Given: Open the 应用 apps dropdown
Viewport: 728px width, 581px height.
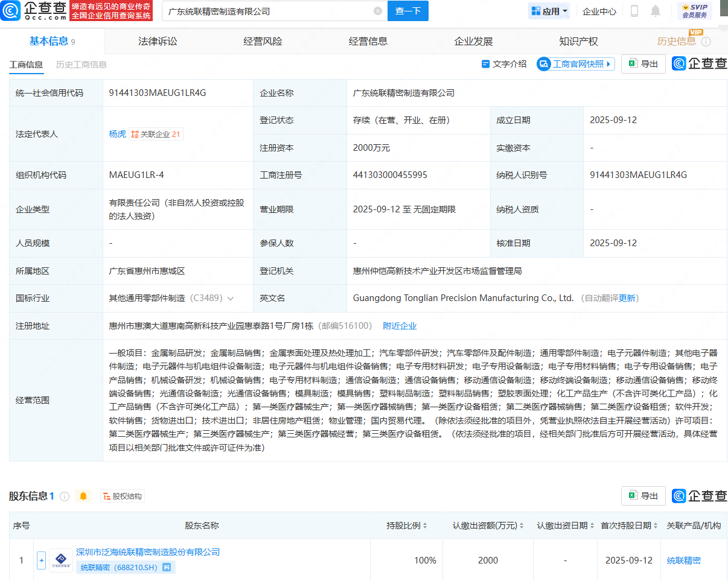Looking at the screenshot, I should point(549,11).
